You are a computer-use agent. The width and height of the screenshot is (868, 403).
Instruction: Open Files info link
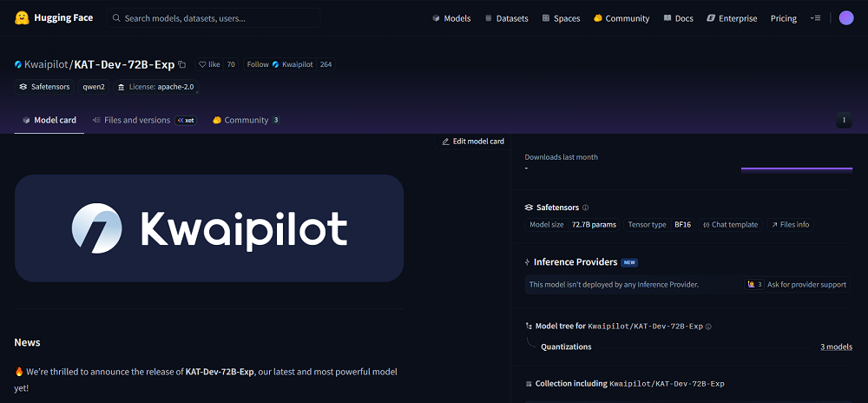click(x=790, y=224)
